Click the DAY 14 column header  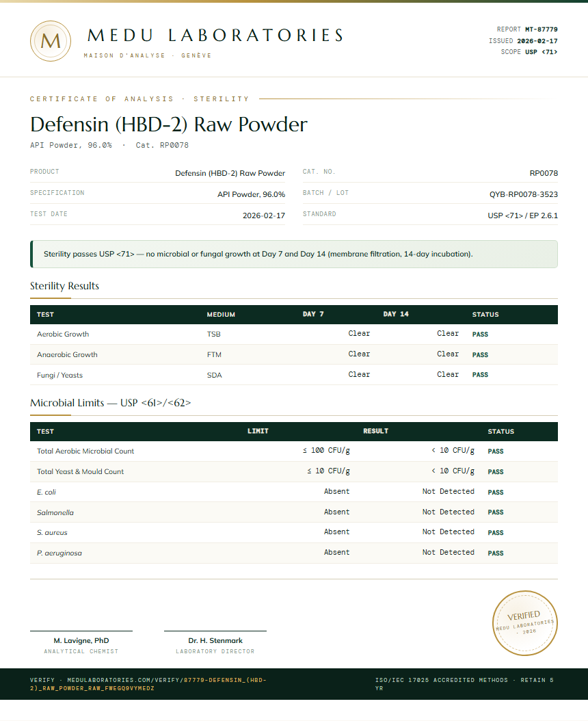click(396, 314)
